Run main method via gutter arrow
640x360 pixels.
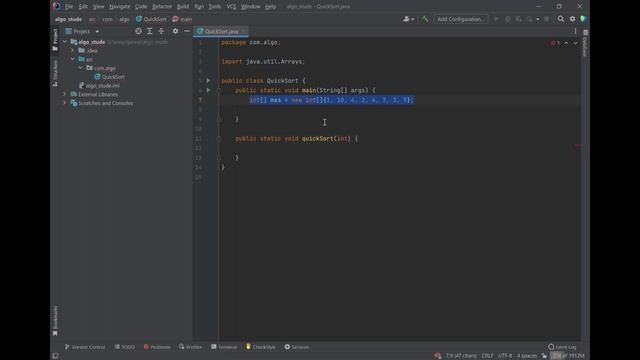coord(208,90)
